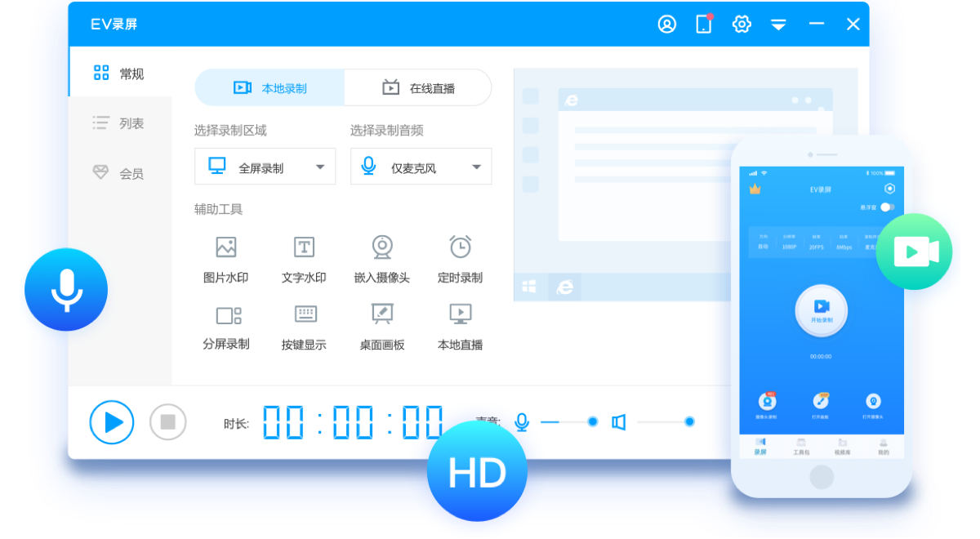Click the 时长 duration label
980x539 pixels.
236,424
